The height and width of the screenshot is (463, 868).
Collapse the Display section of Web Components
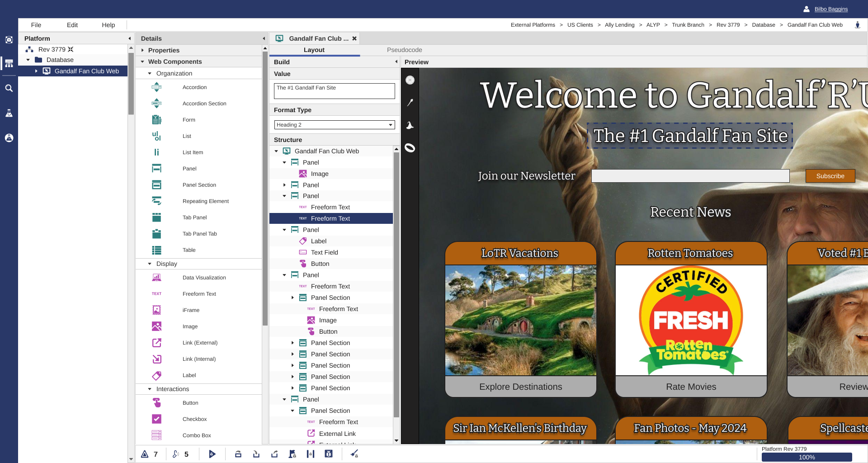tap(150, 264)
